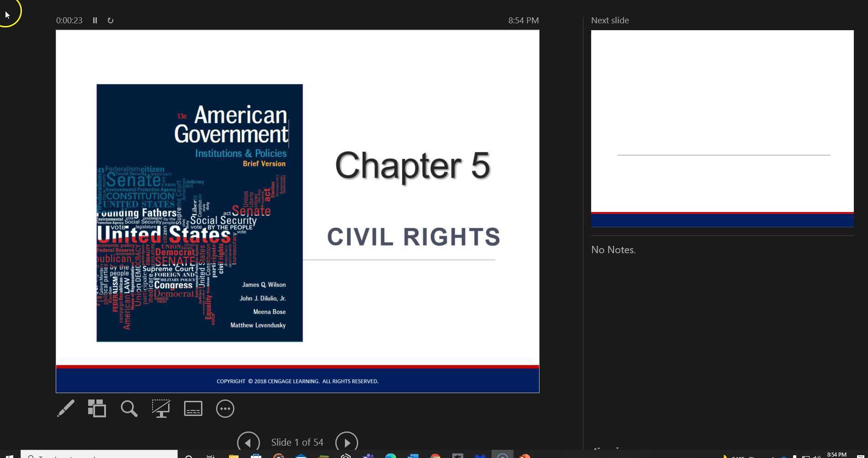Click the Windows taskbar search box

[x=98, y=456]
